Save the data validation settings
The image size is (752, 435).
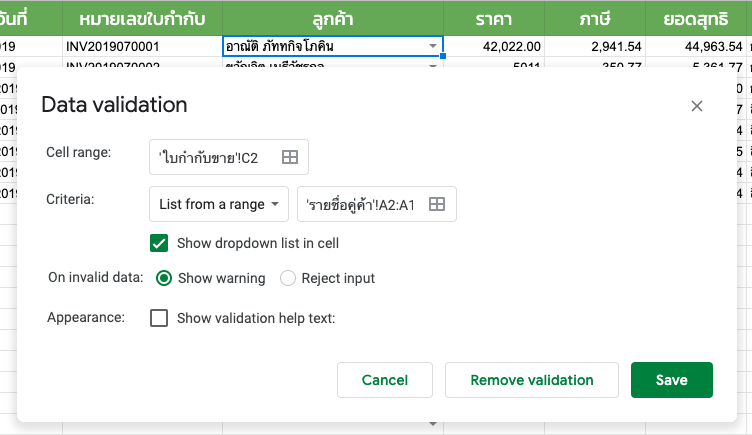[x=671, y=380]
